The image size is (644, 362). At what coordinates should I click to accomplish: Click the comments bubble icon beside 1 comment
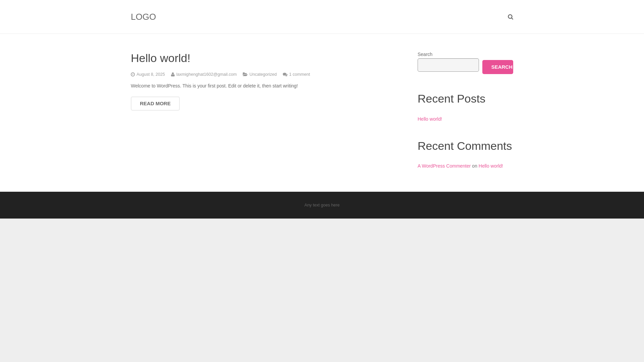click(285, 74)
